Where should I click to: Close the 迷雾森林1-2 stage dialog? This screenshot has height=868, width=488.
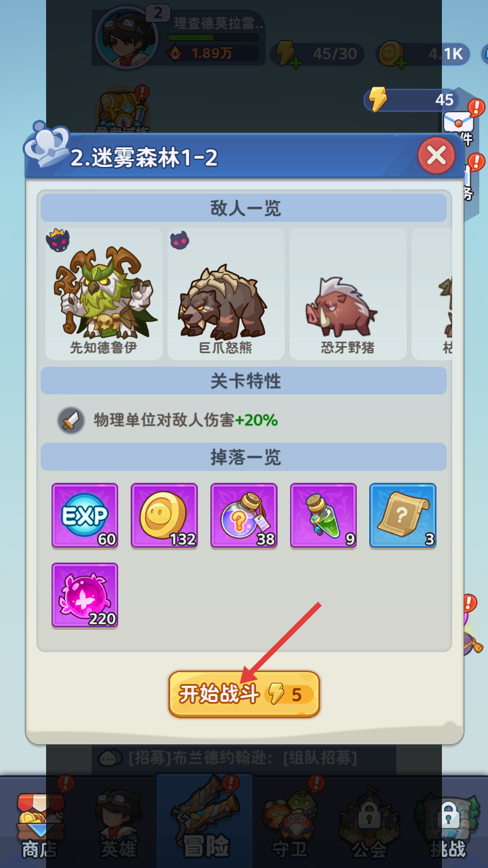tap(436, 156)
